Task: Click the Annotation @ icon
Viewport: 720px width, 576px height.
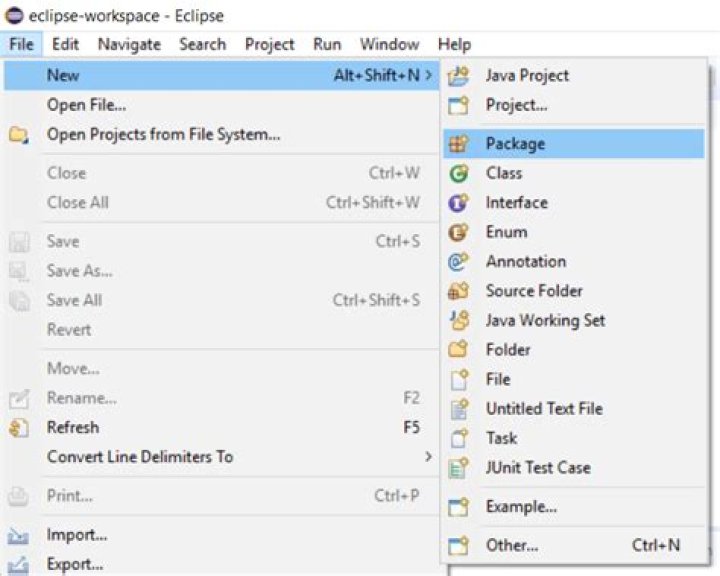Action: point(459,262)
